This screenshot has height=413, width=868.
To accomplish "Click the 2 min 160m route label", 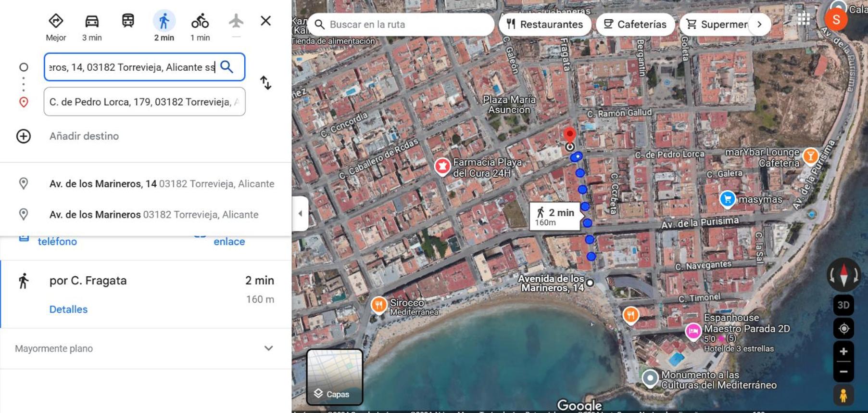I will pos(555,217).
